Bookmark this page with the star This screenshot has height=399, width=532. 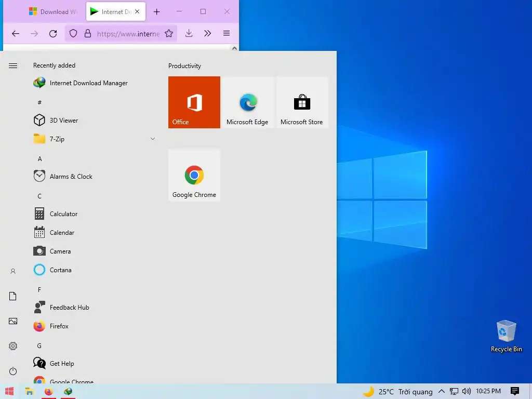pyautogui.click(x=169, y=33)
